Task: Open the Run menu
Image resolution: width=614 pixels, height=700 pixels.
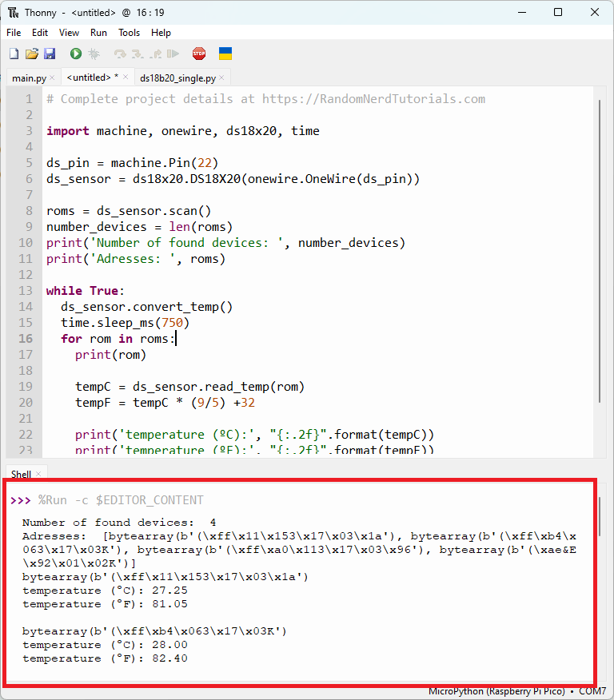Action: 98,33
